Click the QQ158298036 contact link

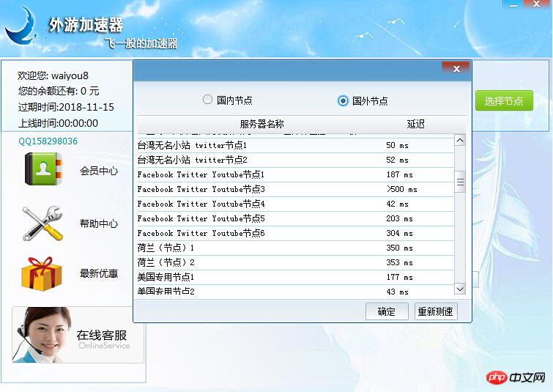coord(48,141)
